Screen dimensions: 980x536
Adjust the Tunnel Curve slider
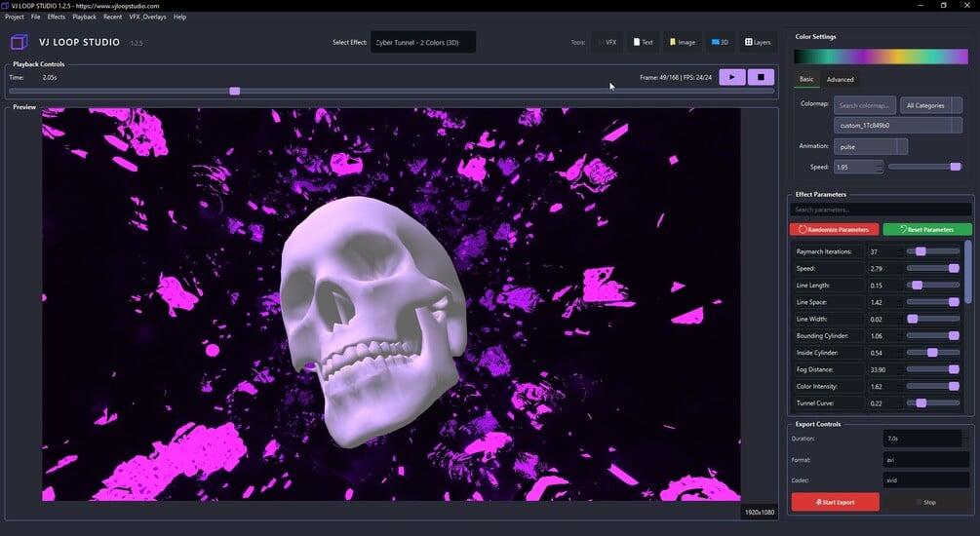[932, 402]
